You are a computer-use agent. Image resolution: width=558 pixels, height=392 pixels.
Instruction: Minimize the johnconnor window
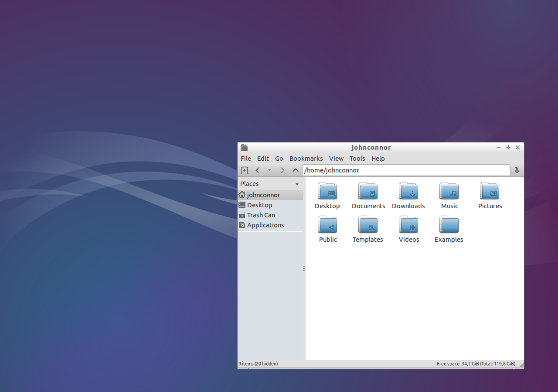tap(498, 148)
